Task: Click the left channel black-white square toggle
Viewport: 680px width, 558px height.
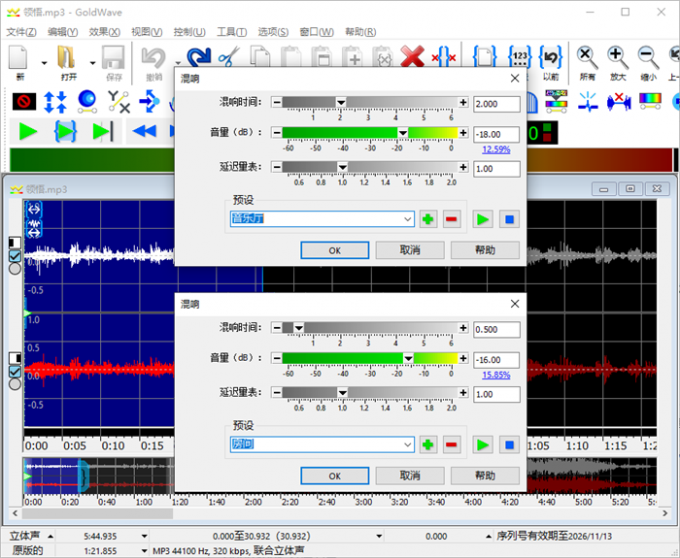Action: [x=15, y=242]
